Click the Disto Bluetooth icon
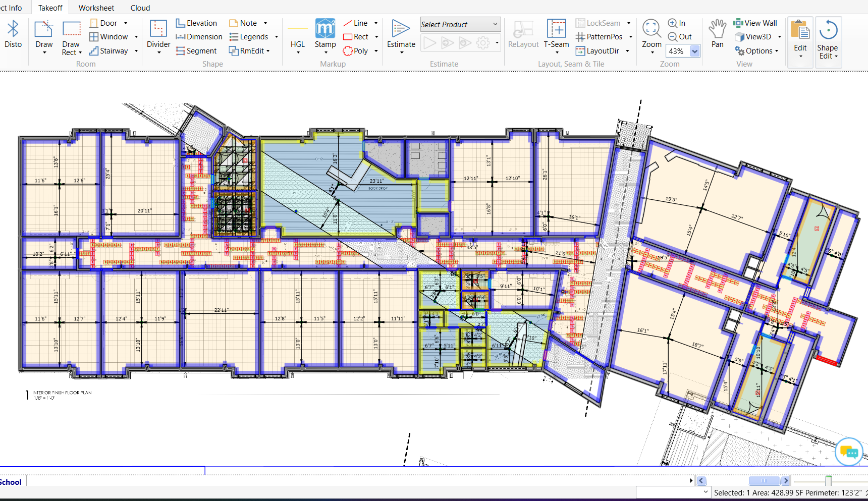This screenshot has height=501, width=868. [13, 33]
